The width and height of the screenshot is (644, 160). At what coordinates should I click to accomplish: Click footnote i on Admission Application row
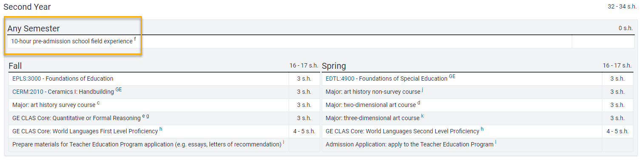(496, 143)
